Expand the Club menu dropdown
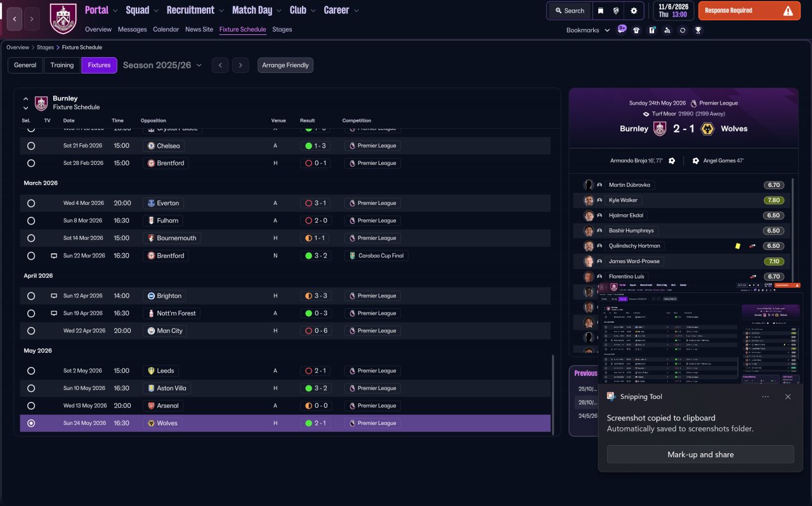This screenshot has height=506, width=812. 313,11
